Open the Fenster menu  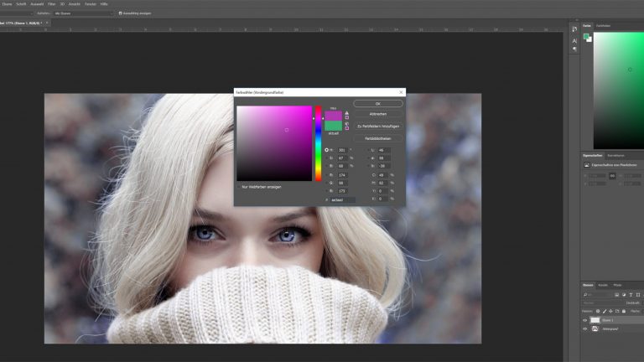89,4
